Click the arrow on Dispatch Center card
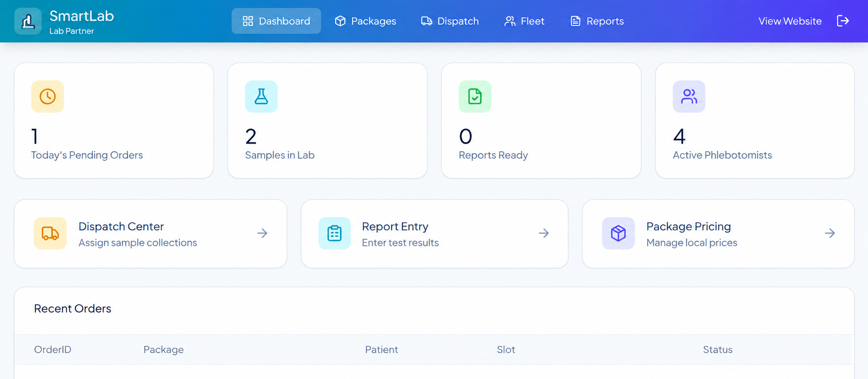The height and width of the screenshot is (379, 868). (262, 233)
